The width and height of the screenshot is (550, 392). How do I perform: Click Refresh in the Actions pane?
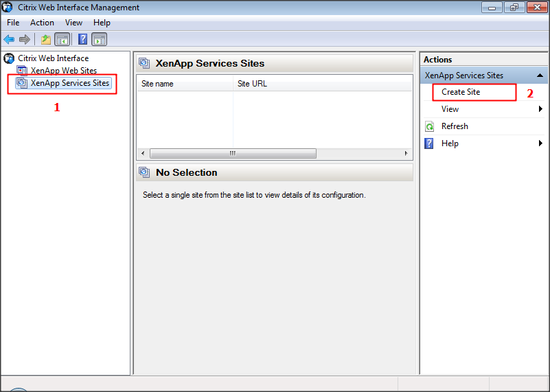pos(455,126)
